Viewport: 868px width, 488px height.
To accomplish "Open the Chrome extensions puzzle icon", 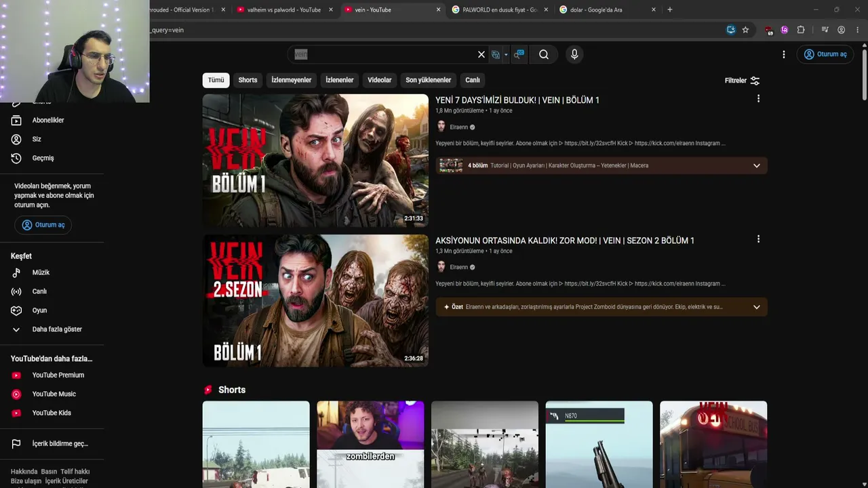I will 801,30.
